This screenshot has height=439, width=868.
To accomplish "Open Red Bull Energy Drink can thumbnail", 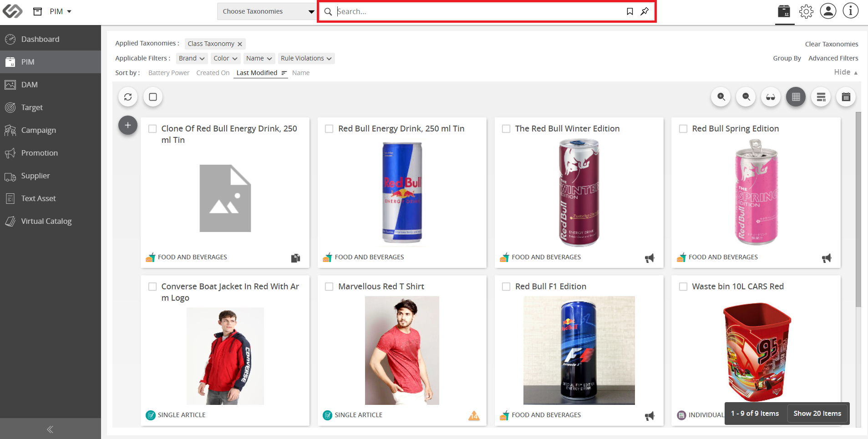I will pyautogui.click(x=402, y=193).
